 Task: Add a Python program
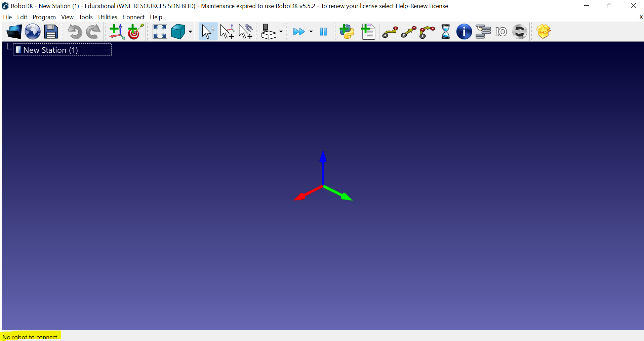point(347,32)
